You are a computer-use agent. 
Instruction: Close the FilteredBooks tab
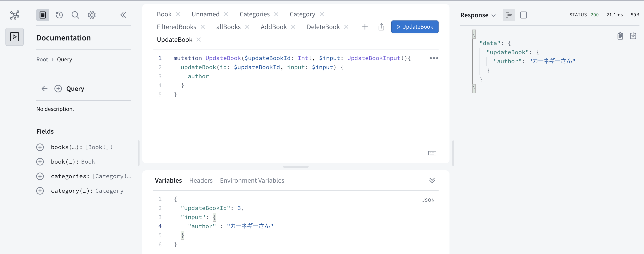202,27
